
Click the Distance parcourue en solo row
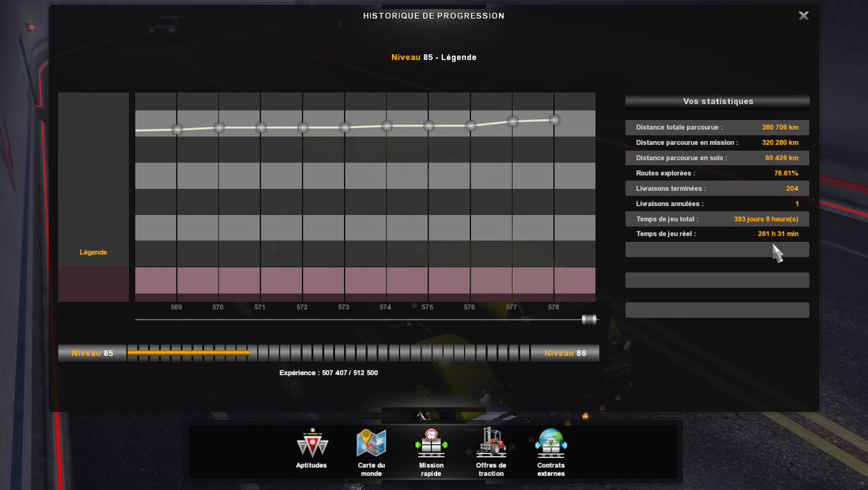[x=717, y=158]
